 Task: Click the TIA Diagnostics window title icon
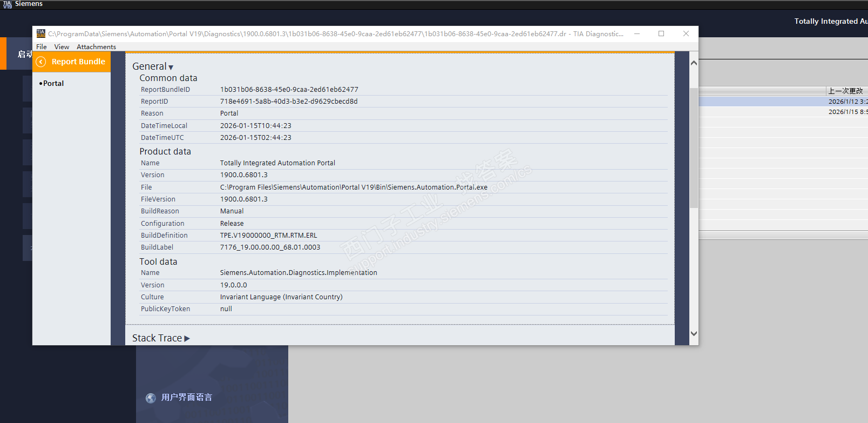[41, 33]
